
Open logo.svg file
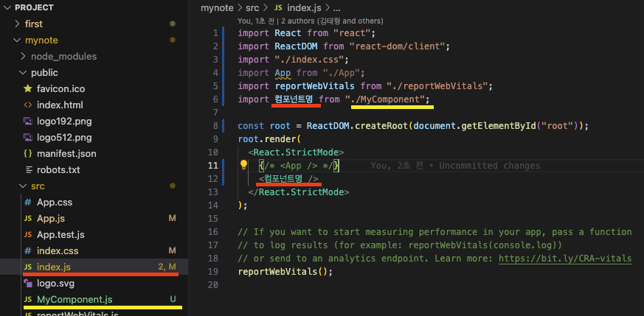pyautogui.click(x=55, y=283)
